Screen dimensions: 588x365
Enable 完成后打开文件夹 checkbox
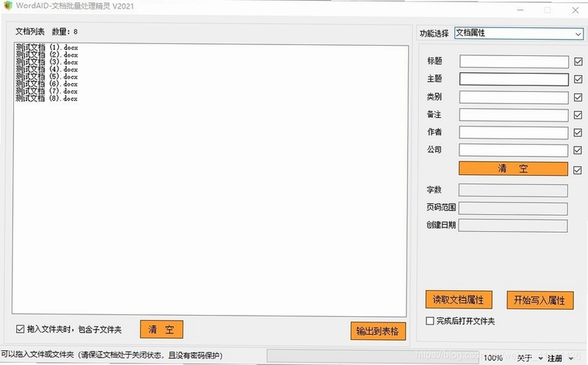click(x=430, y=321)
